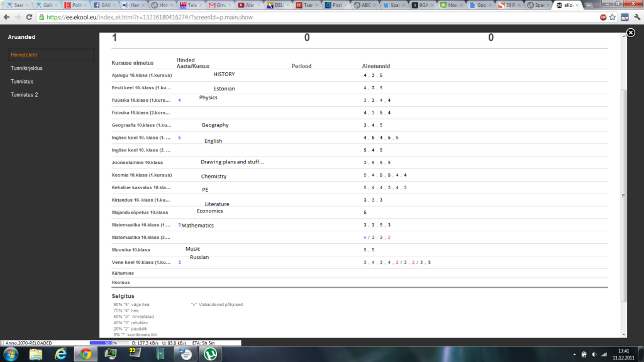Open Tunnistus 2 in the sidebar
The width and height of the screenshot is (644, 362).
pos(24,94)
